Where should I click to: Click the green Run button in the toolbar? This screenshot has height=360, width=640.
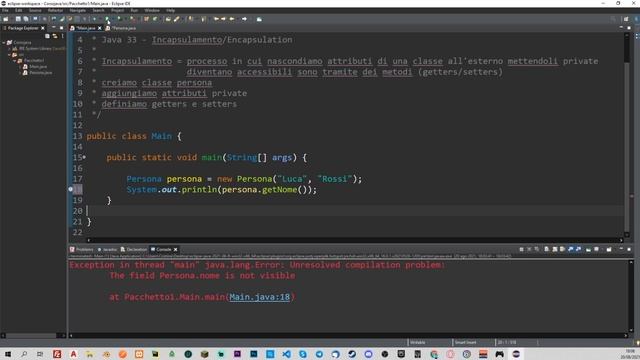[x=107, y=19]
